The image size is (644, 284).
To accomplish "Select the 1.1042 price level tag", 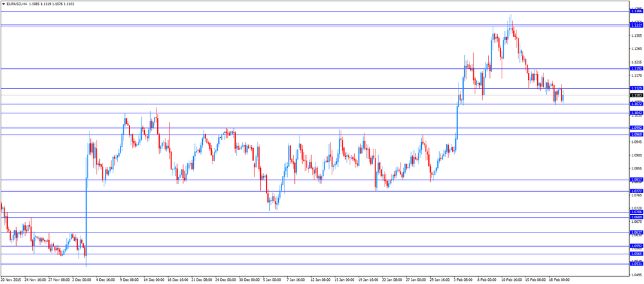I will (636, 113).
